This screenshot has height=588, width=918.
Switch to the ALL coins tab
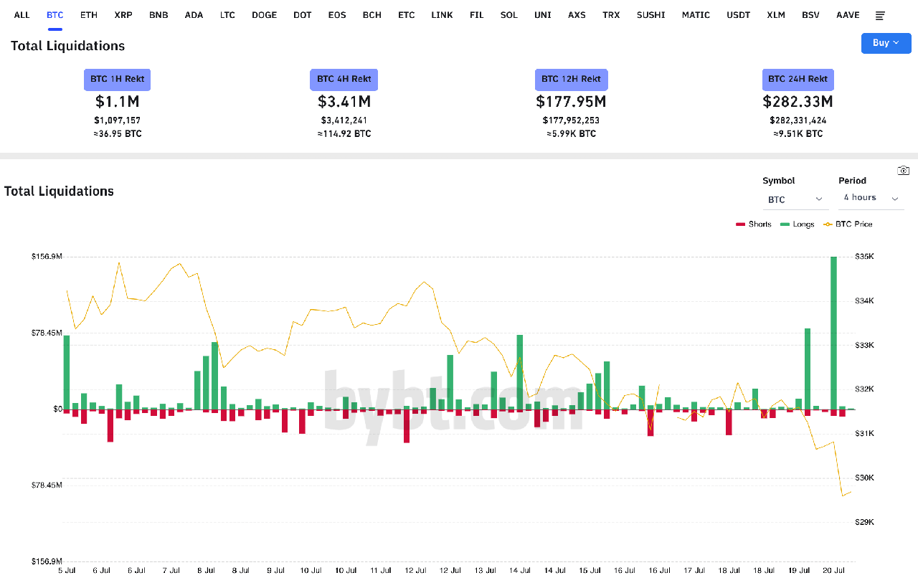[x=22, y=15]
